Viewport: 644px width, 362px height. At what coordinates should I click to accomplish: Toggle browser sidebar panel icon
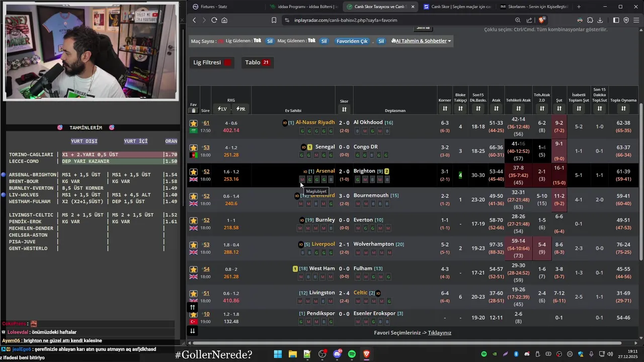[616, 20]
